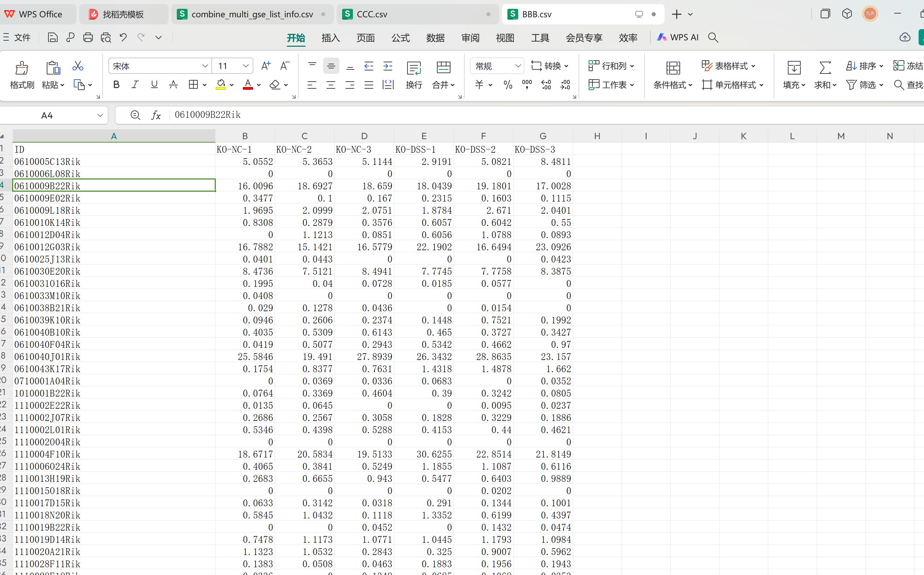924x575 pixels.
Task: Toggle bold formatting
Action: coord(117,85)
